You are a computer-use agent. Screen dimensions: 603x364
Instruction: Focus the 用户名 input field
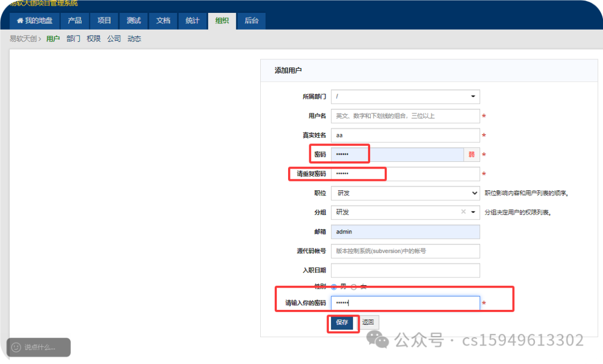[405, 116]
